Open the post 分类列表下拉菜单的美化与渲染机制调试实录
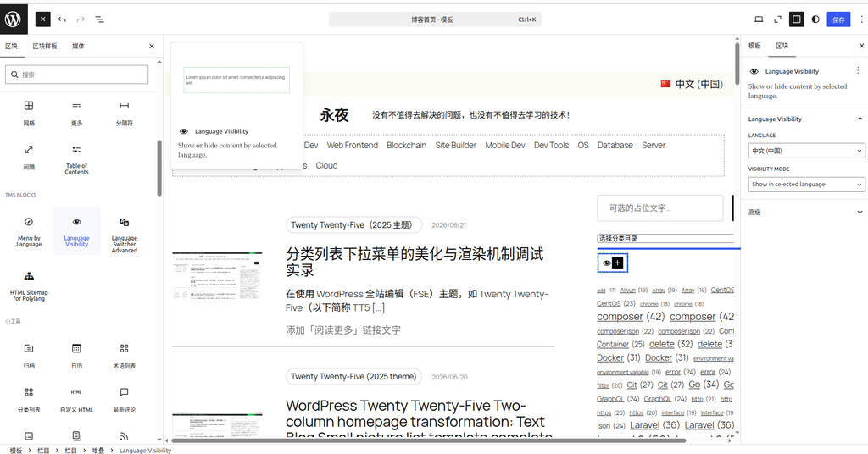This screenshot has height=454, width=868. 415,262
